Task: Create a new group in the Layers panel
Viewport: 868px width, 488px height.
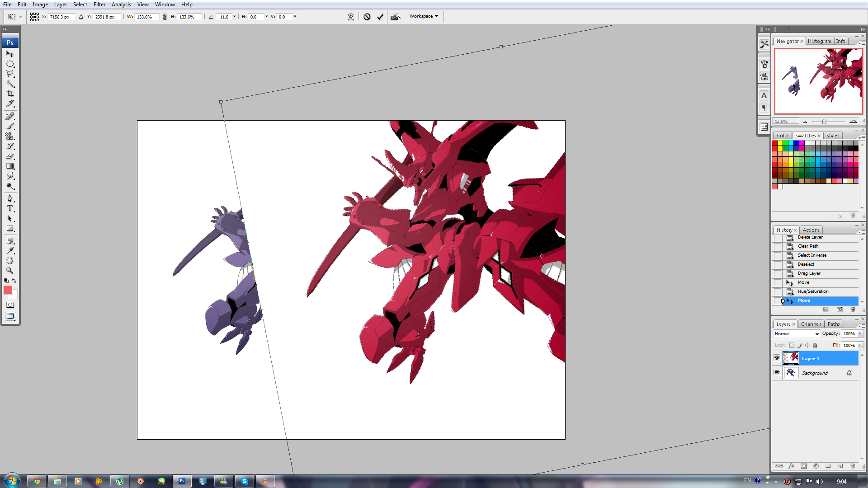Action: [x=828, y=466]
